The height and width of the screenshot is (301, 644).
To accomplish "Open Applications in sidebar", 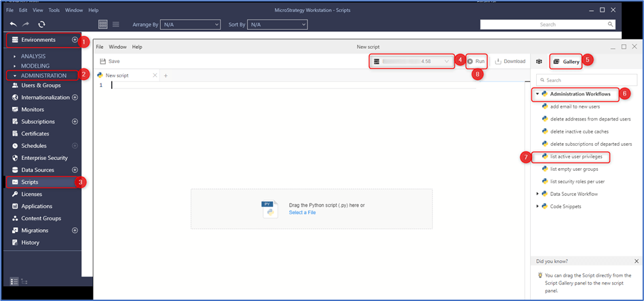I will (37, 206).
